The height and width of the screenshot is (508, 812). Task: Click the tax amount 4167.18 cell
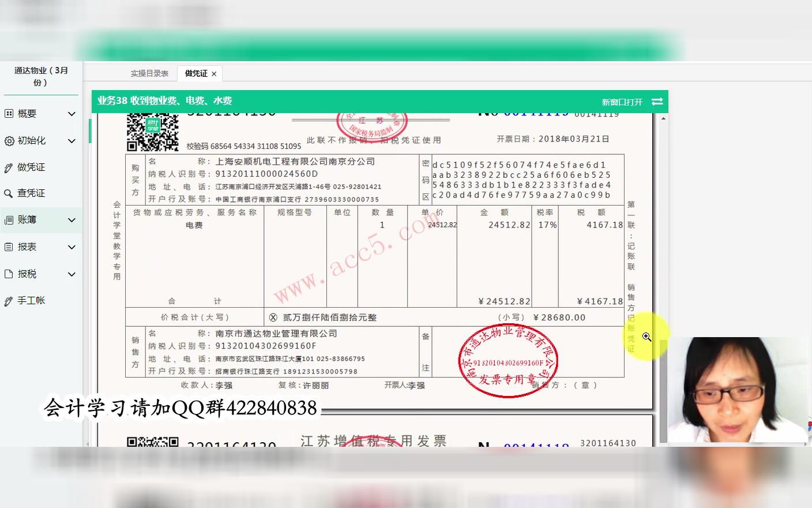pos(605,225)
